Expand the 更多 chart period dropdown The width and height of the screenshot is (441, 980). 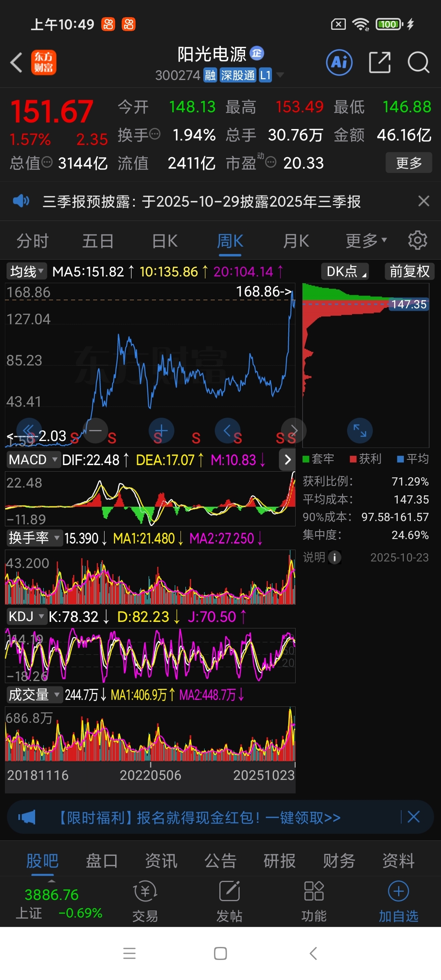click(x=366, y=241)
